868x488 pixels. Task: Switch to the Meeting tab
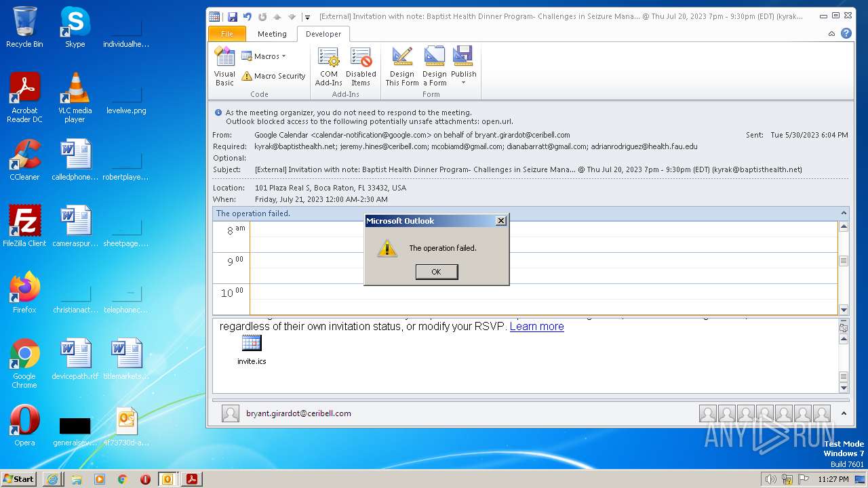click(x=272, y=34)
